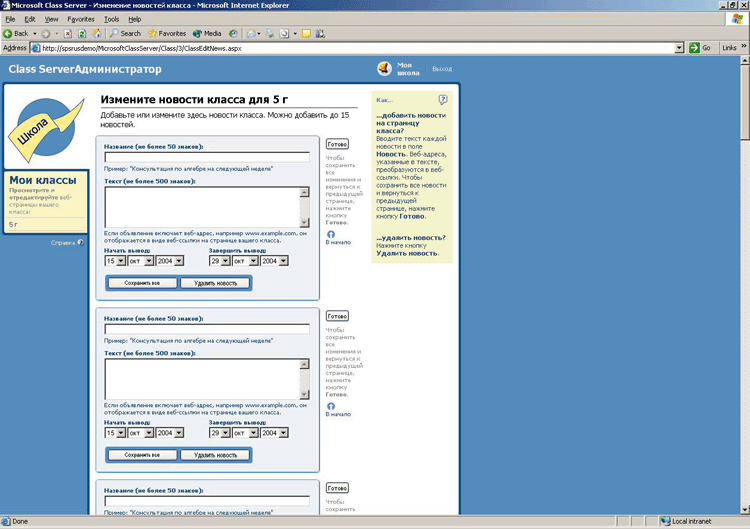Click the Mail toolbar icon

pyautogui.click(x=251, y=33)
